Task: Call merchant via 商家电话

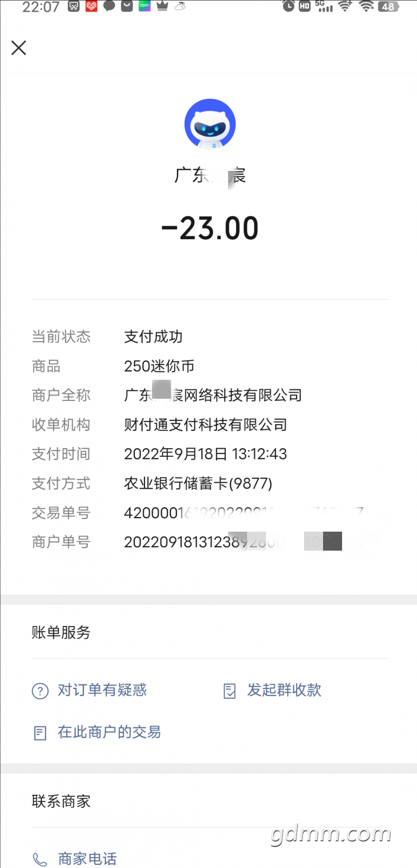Action: click(87, 859)
